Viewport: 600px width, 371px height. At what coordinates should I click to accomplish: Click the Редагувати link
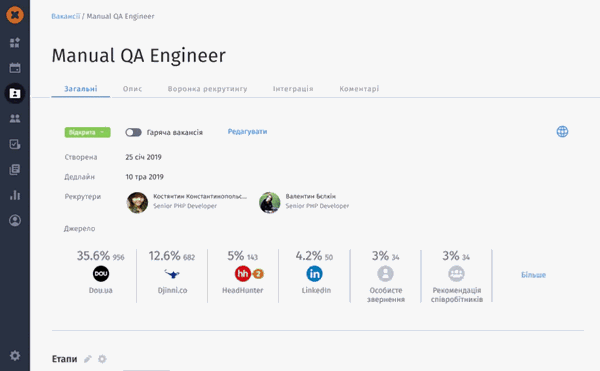[x=247, y=132]
